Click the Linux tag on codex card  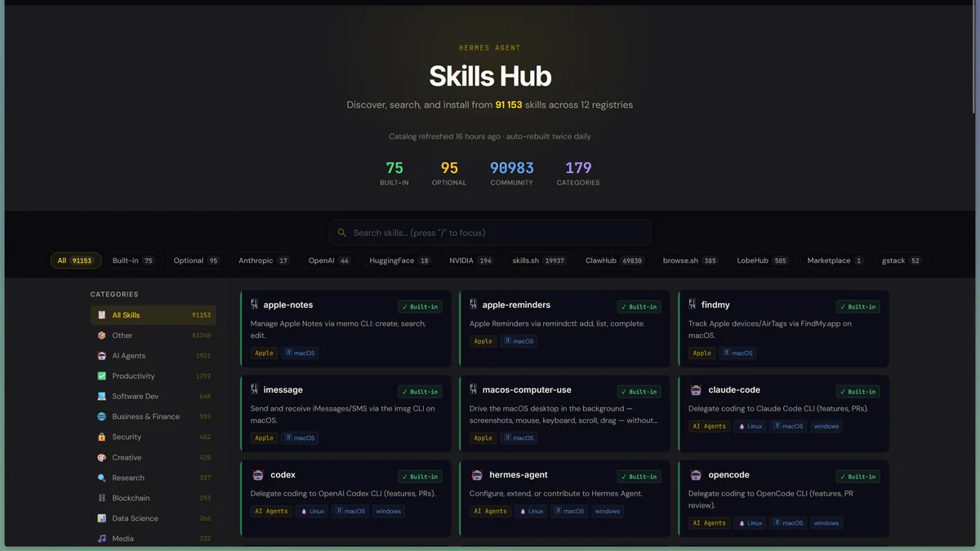313,511
